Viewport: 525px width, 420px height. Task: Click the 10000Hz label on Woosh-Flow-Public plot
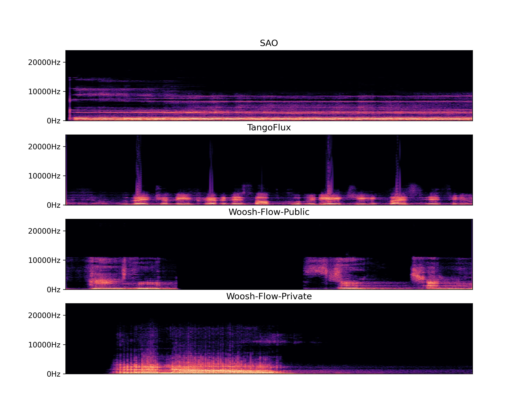coord(44,260)
